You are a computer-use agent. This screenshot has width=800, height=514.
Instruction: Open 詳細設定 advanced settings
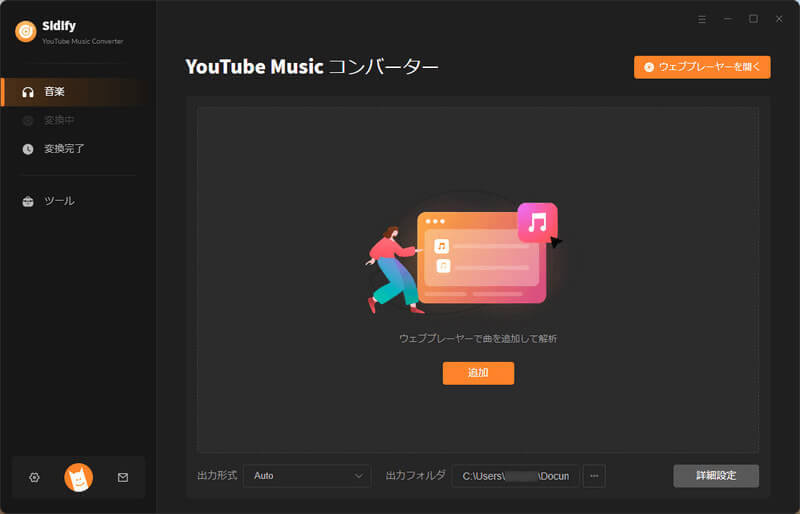tap(716, 476)
